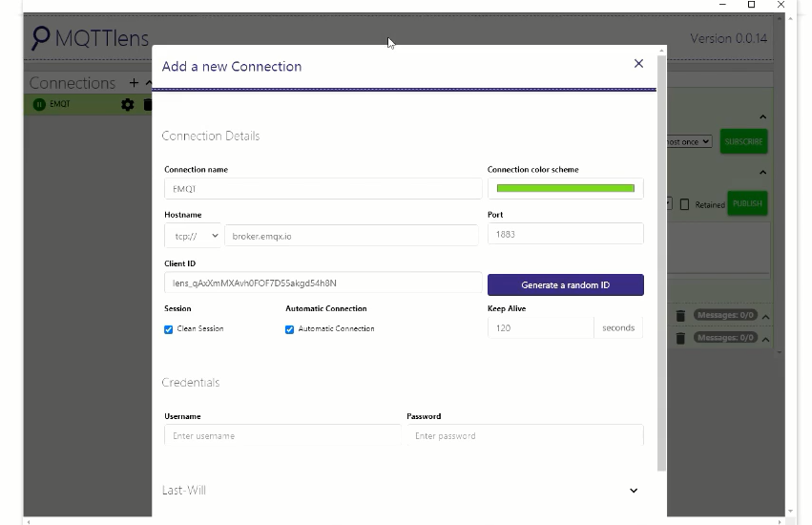Collapse second subscription messages chevron
The image size is (812, 525).
(x=766, y=339)
